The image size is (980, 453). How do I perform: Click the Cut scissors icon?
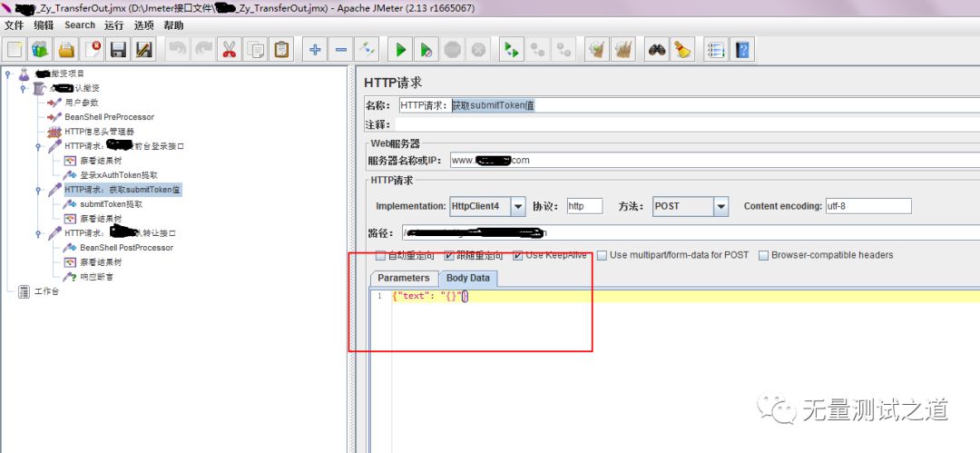[x=230, y=49]
